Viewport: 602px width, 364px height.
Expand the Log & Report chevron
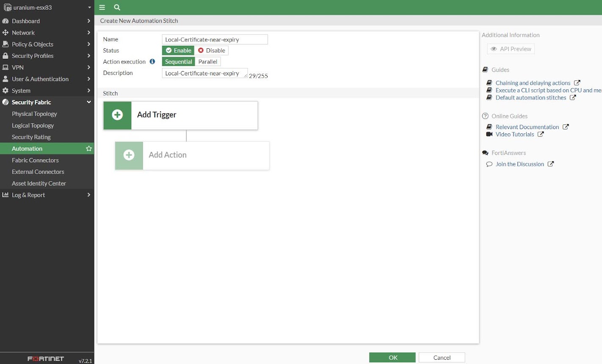click(88, 195)
